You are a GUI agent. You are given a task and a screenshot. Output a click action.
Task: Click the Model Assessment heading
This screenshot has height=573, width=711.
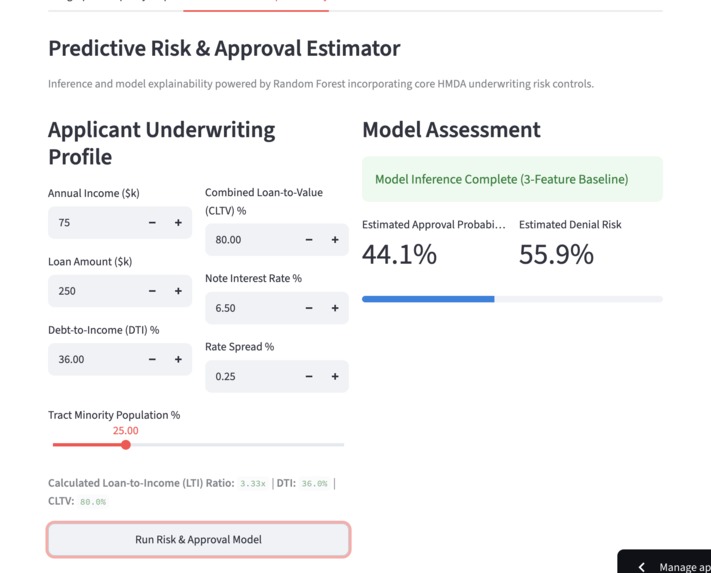point(451,130)
